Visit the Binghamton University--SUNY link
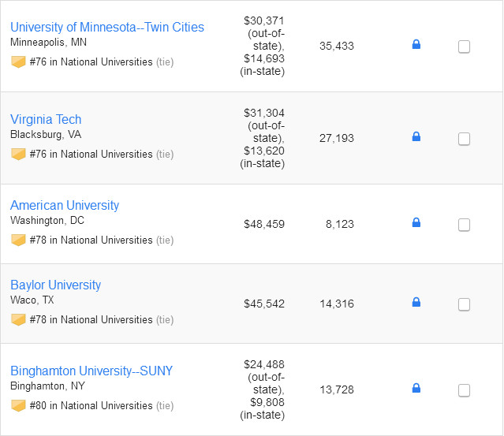The height and width of the screenshot is (436, 504). tap(91, 371)
